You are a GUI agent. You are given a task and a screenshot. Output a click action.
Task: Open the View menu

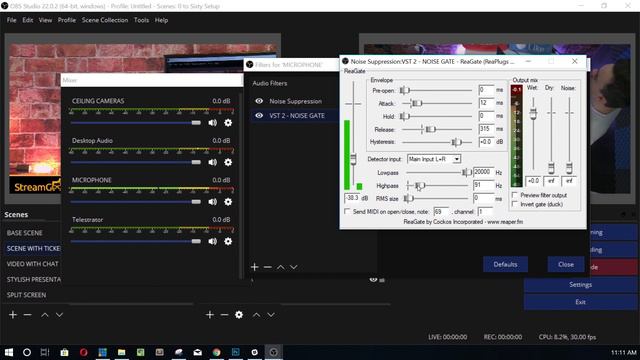coord(45,20)
